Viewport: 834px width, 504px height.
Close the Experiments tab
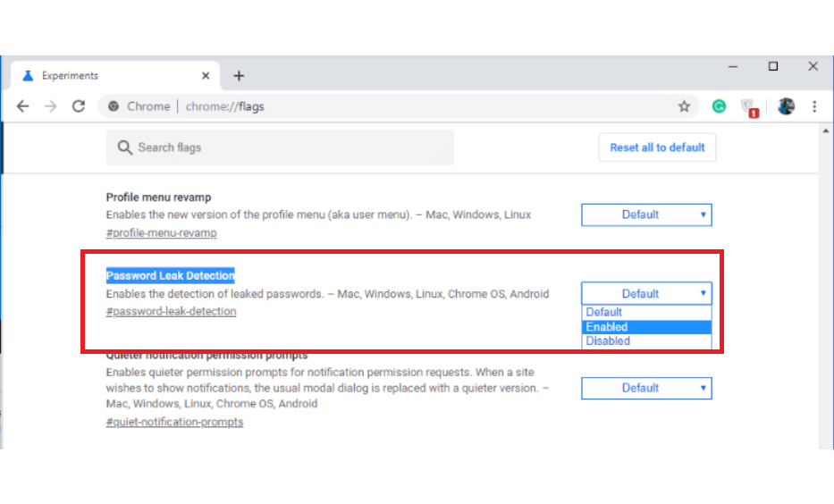click(x=206, y=76)
